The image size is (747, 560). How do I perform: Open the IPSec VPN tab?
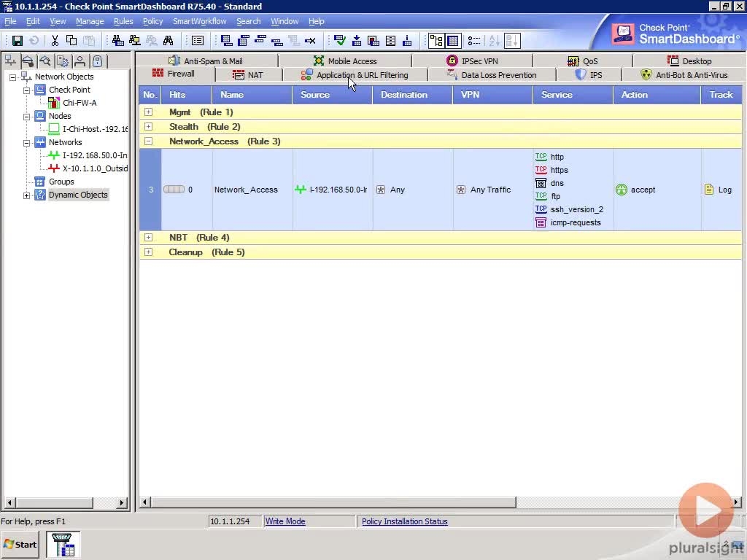473,61
